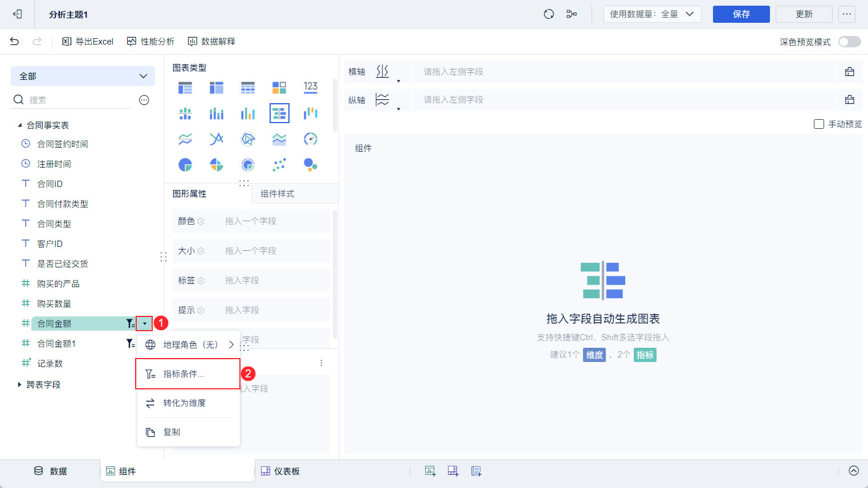
Task: Choose the stacked column chart type
Action: coord(217,113)
